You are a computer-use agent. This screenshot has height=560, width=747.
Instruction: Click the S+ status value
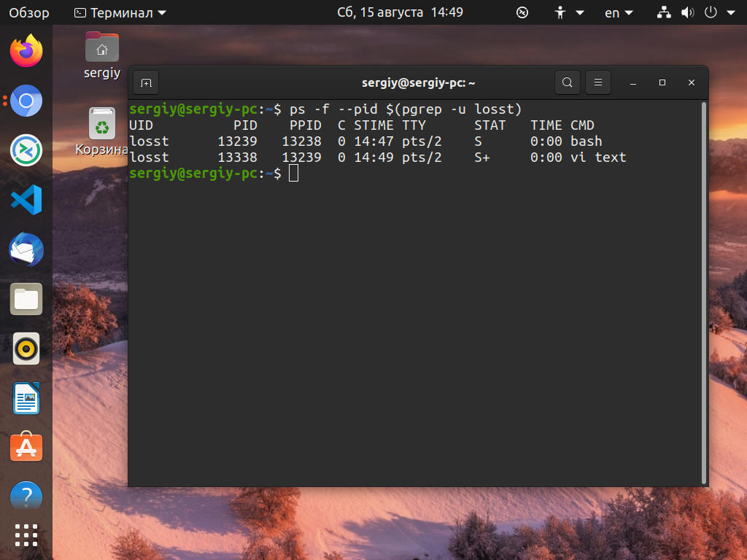tap(481, 157)
